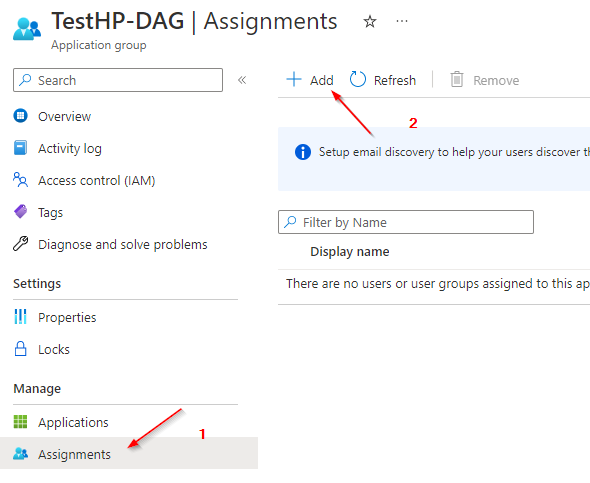Click the Remove trash can icon
Screen dimensions: 590x483
point(457,79)
